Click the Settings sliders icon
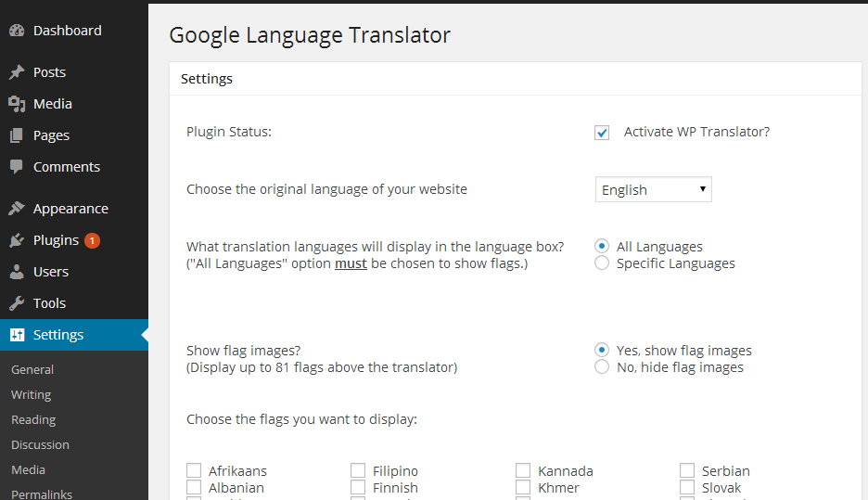Image resolution: width=868 pixels, height=500 pixels. pos(18,335)
